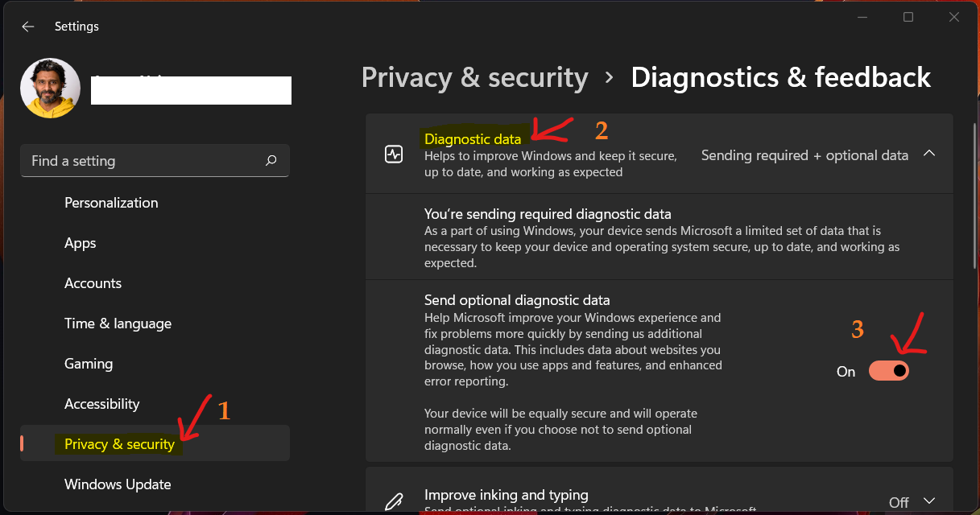Click the back arrow in Settings
Viewport: 980px width, 515px height.
click(27, 26)
